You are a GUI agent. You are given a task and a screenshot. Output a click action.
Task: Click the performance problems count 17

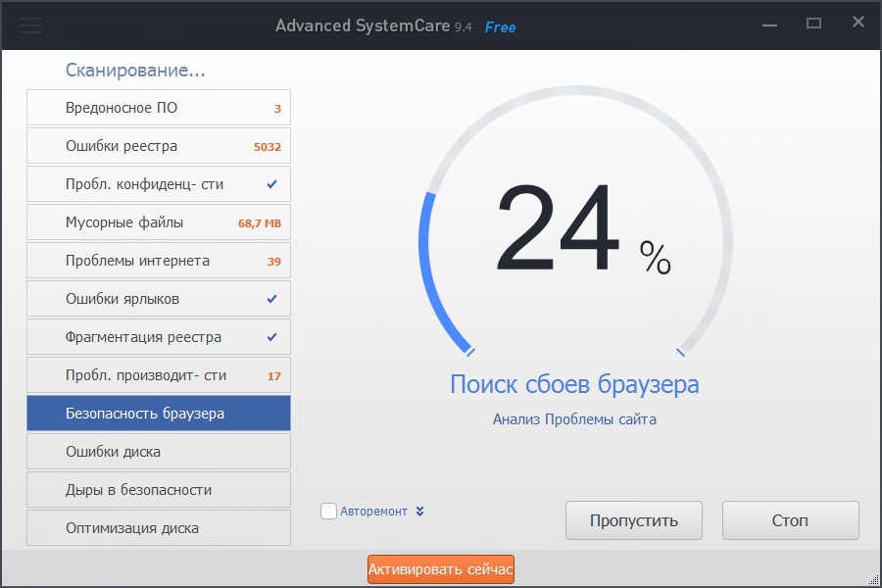point(274,376)
